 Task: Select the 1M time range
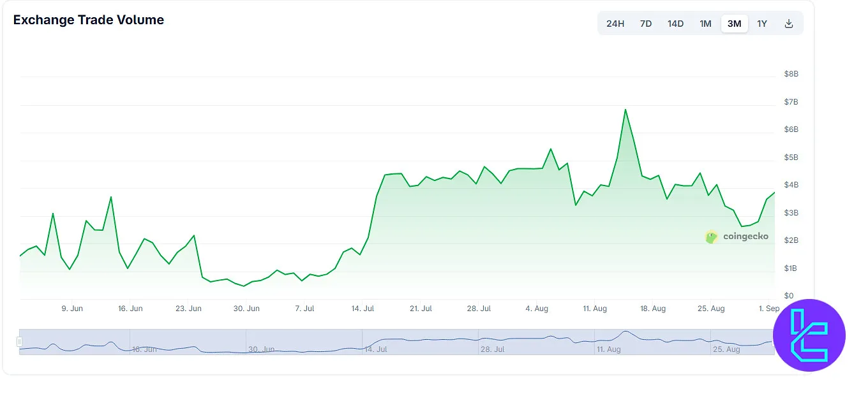point(705,24)
